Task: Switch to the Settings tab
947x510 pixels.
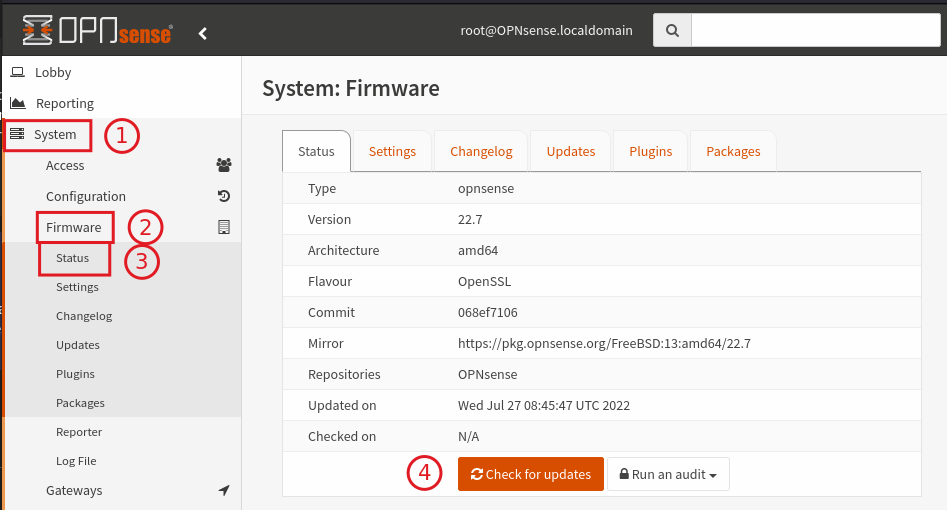Action: pos(393,151)
